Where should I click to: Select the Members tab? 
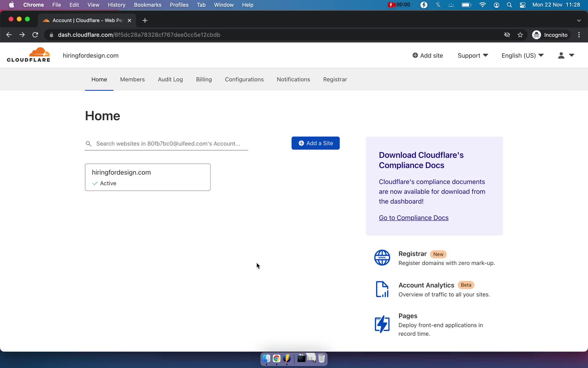(x=132, y=79)
